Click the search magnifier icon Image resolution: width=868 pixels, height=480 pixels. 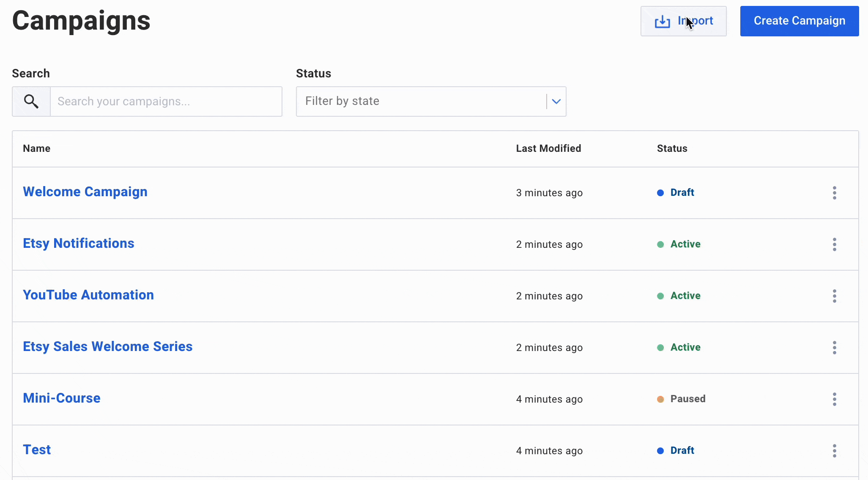[31, 101]
